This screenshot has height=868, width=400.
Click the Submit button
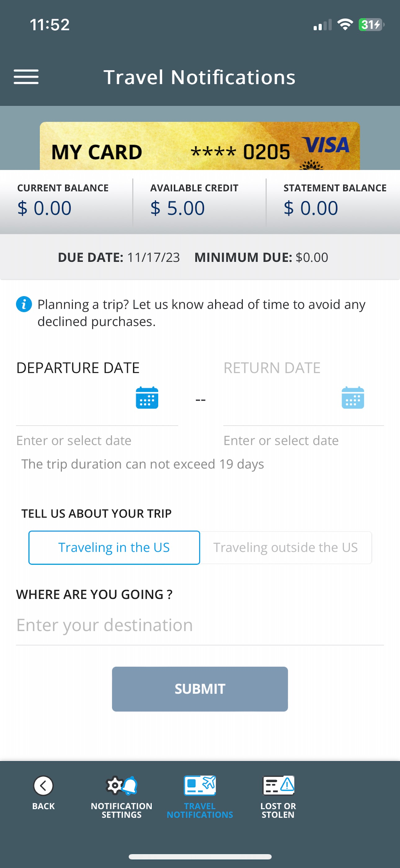[x=200, y=689]
